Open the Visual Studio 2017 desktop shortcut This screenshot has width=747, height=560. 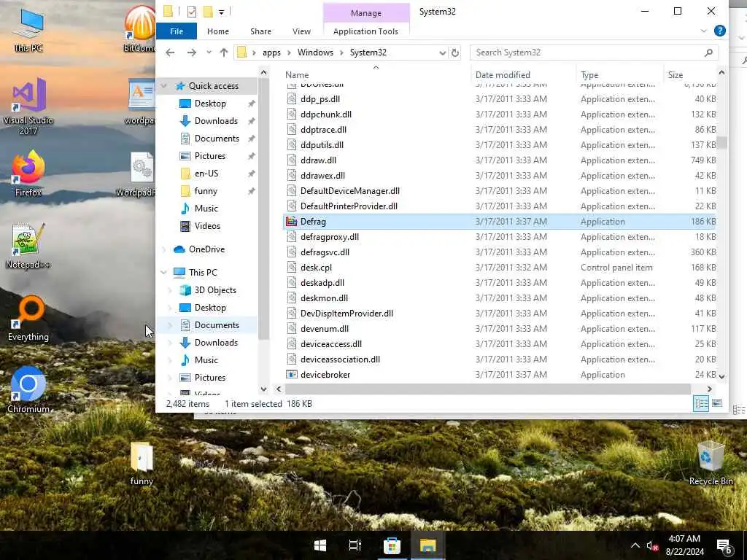(28, 106)
